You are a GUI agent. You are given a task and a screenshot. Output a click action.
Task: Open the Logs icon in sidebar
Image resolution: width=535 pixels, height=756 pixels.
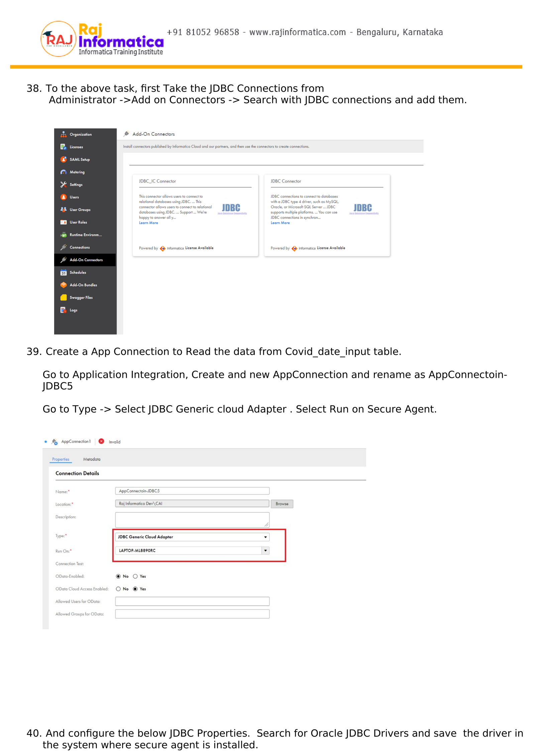point(63,310)
